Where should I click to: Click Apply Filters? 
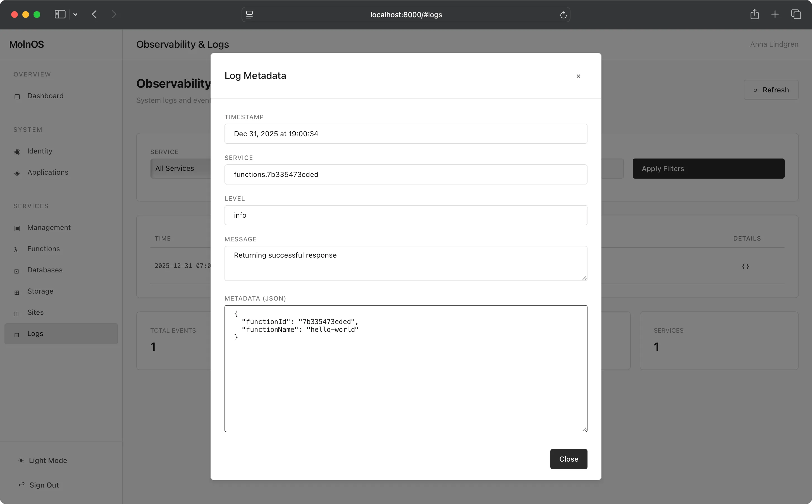[x=708, y=168]
